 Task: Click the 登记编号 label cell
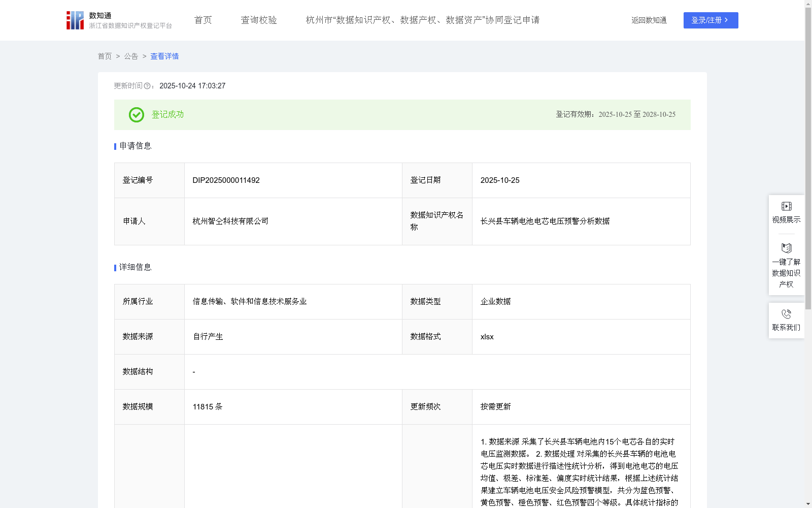pos(149,180)
